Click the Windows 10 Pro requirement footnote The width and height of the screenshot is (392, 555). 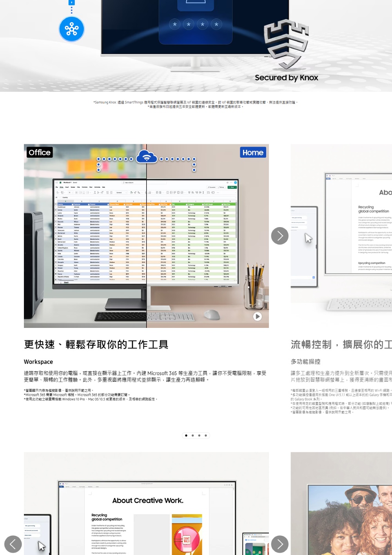tap(91, 399)
